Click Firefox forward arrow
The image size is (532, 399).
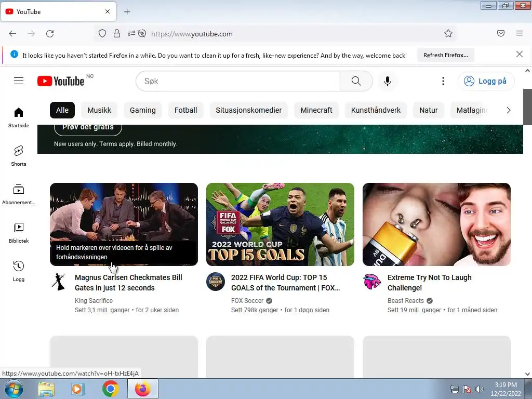[31, 34]
